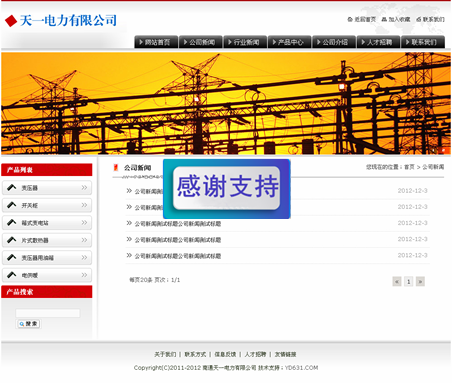
Task: Click the icon beside top-right 联系我们 link
Action: coord(419,19)
